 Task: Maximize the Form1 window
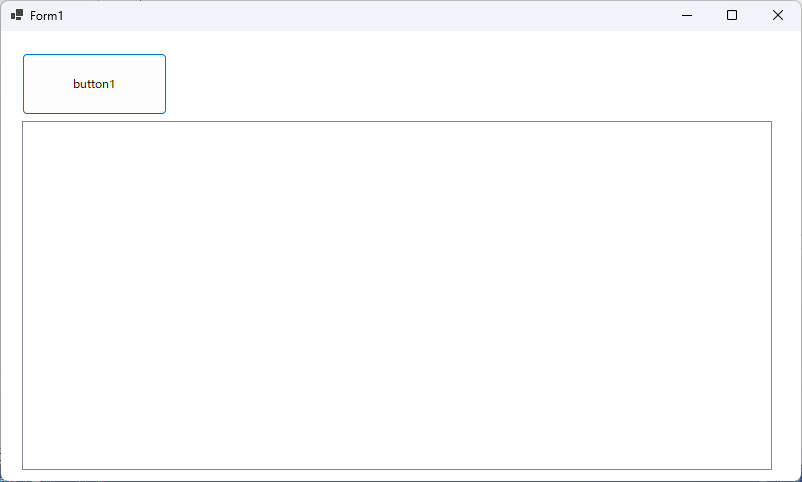tap(732, 15)
